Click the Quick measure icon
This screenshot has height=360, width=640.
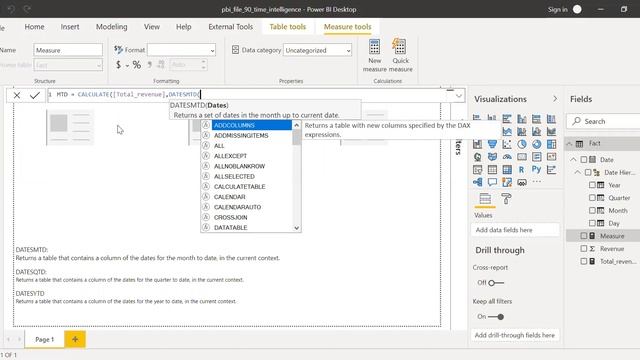[399, 46]
